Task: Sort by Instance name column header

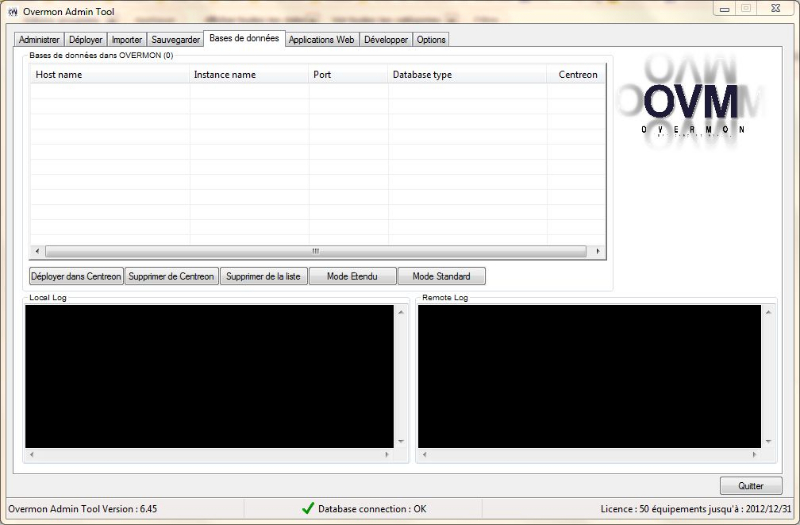Action: [x=249, y=74]
